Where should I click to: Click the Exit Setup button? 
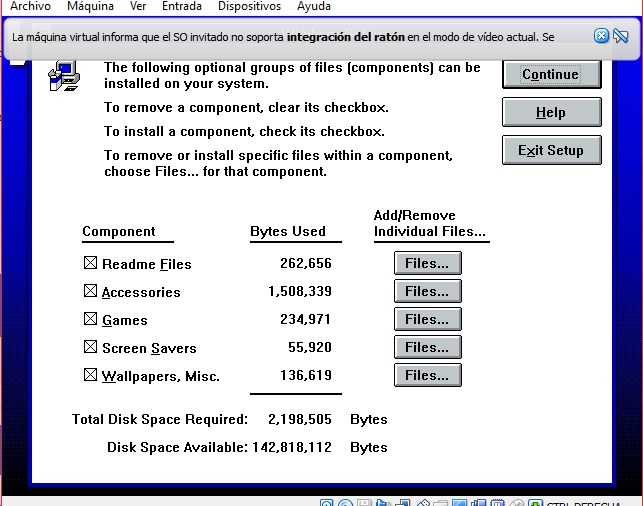point(551,151)
